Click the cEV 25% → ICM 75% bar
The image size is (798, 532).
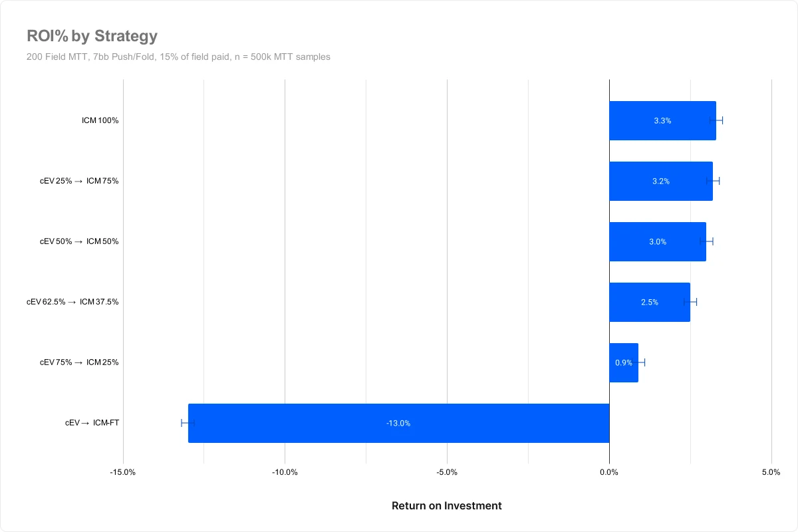click(x=661, y=181)
